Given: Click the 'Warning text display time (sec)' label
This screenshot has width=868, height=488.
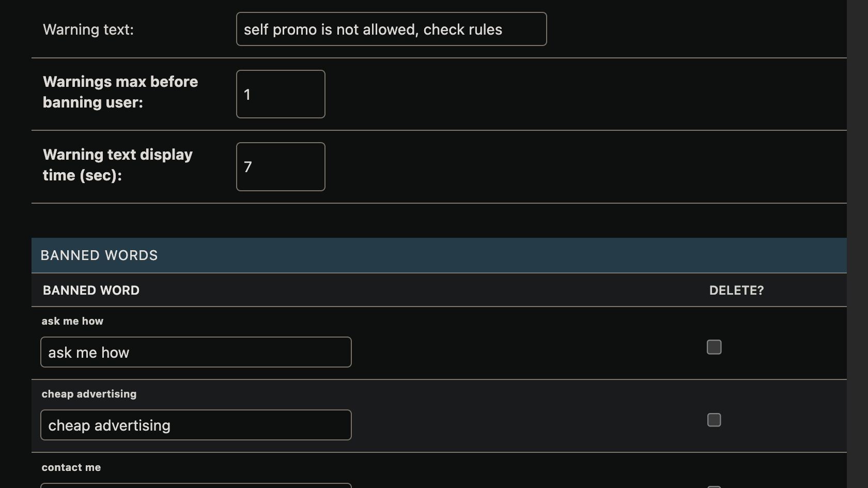Looking at the screenshot, I should click(117, 165).
